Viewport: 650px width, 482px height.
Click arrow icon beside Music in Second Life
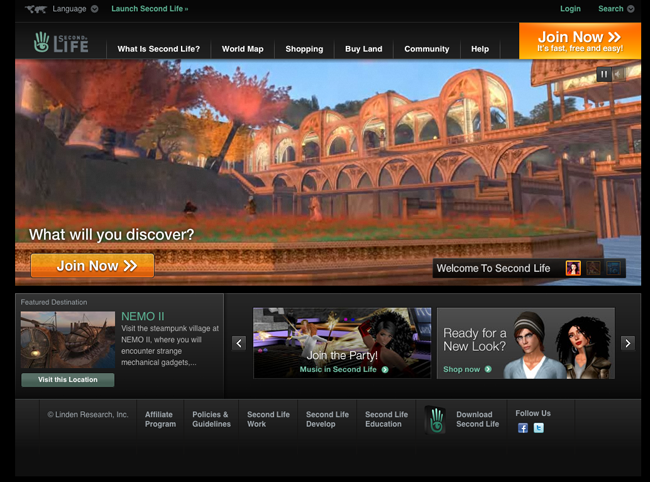tap(385, 370)
